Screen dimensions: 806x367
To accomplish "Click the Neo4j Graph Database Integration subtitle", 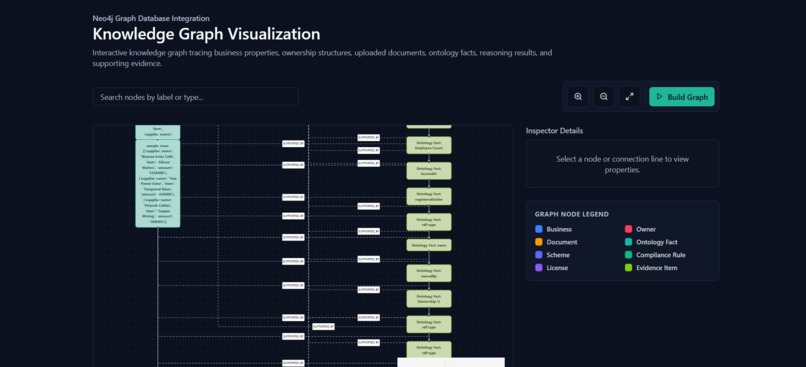I will [x=151, y=18].
